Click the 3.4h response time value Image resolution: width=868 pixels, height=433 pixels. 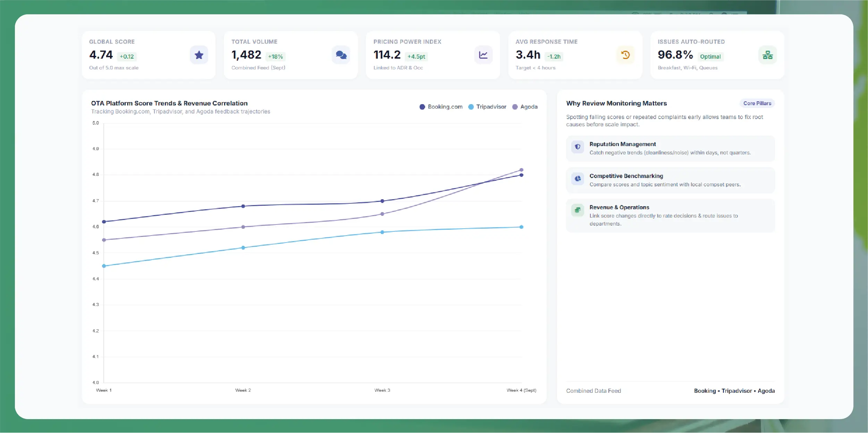[528, 55]
